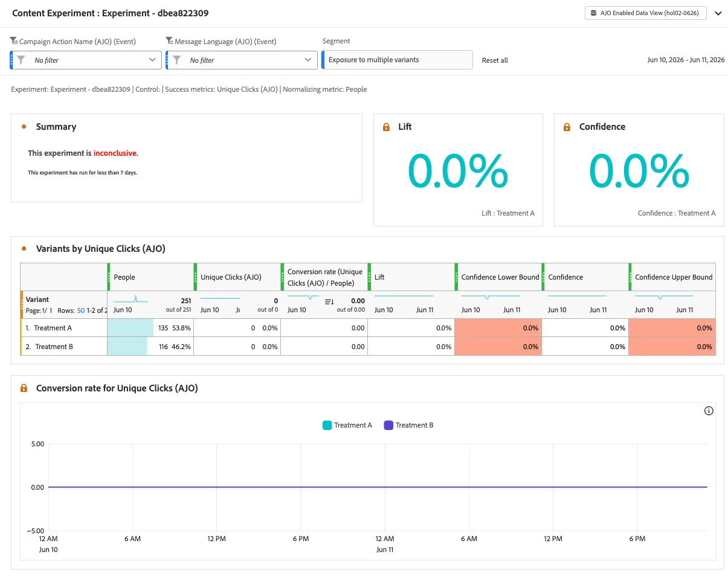Open the info icon on the conversion chart
728x578 pixels.
tap(709, 411)
